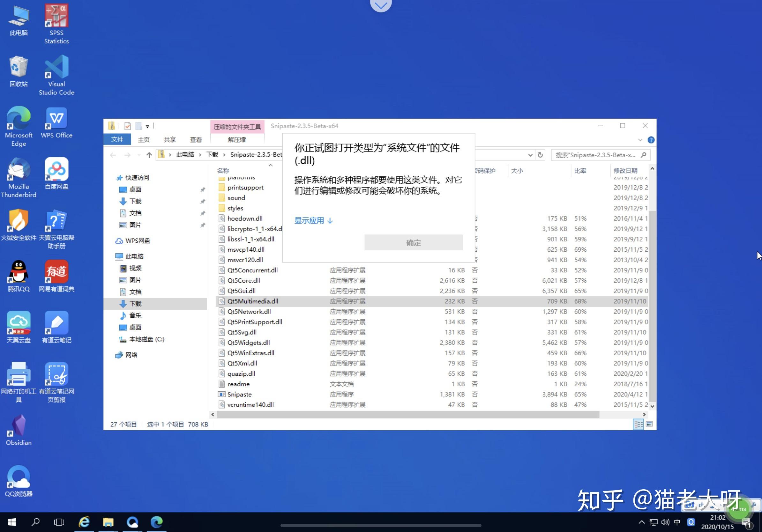Open Microsoft Edge desktop shortcut

(x=19, y=126)
